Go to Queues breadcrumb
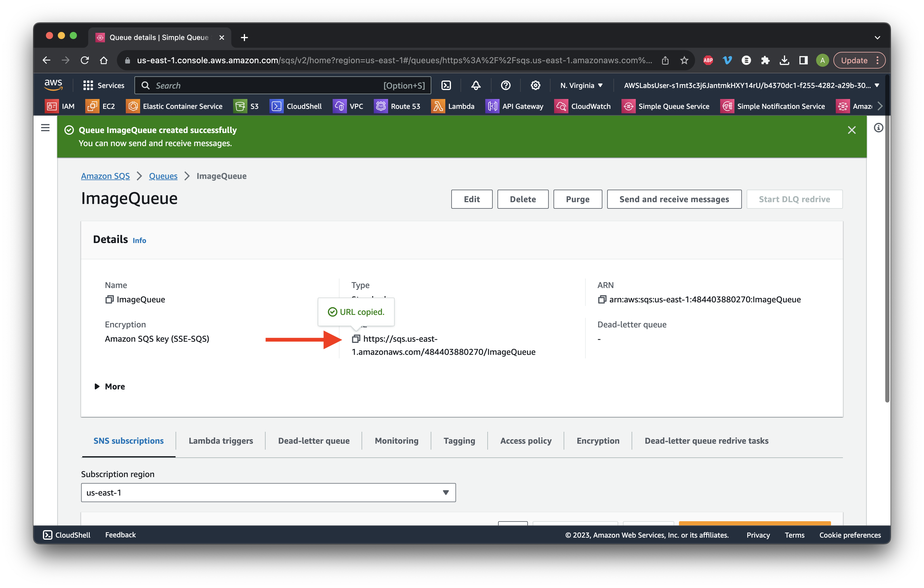The image size is (924, 588). point(163,176)
